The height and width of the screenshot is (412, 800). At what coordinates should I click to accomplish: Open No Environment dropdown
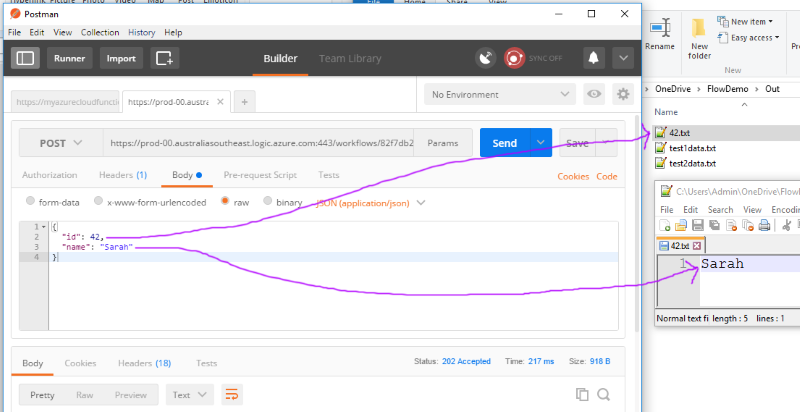click(x=499, y=94)
